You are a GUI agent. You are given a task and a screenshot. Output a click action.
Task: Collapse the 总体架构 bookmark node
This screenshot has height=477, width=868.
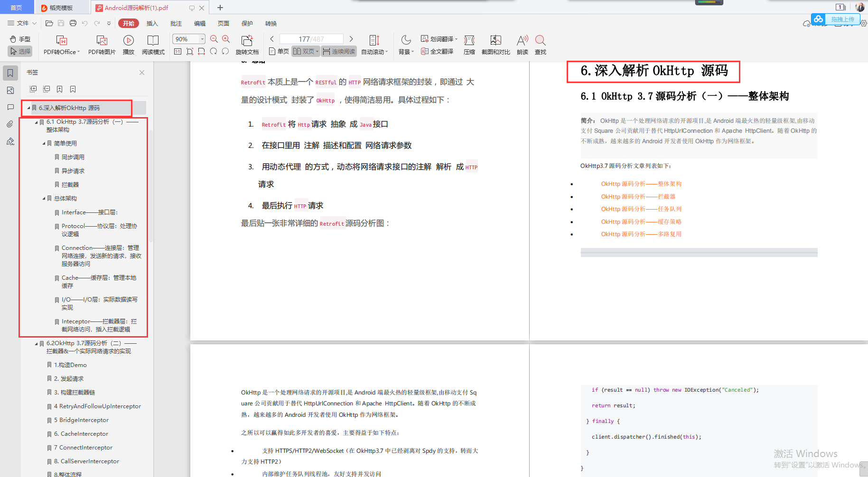click(x=44, y=199)
